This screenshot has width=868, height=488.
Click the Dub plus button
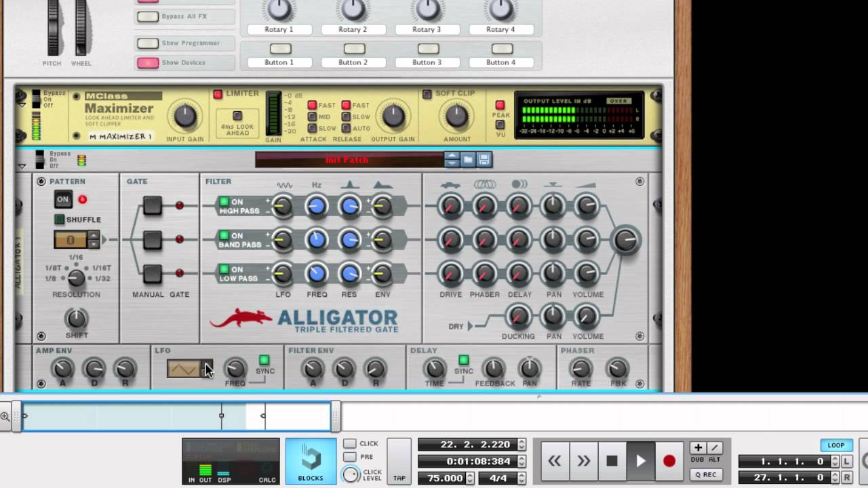pos(698,448)
